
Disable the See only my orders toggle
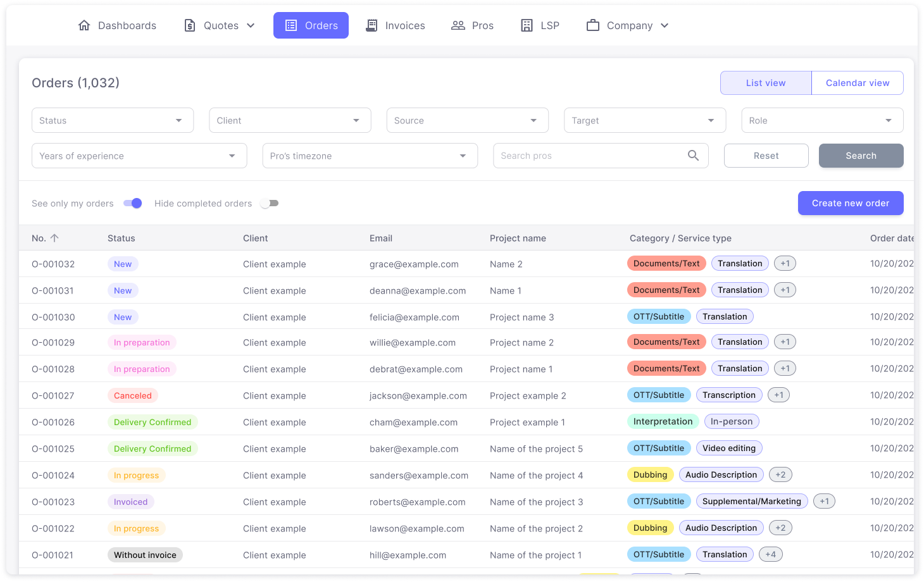[133, 203]
